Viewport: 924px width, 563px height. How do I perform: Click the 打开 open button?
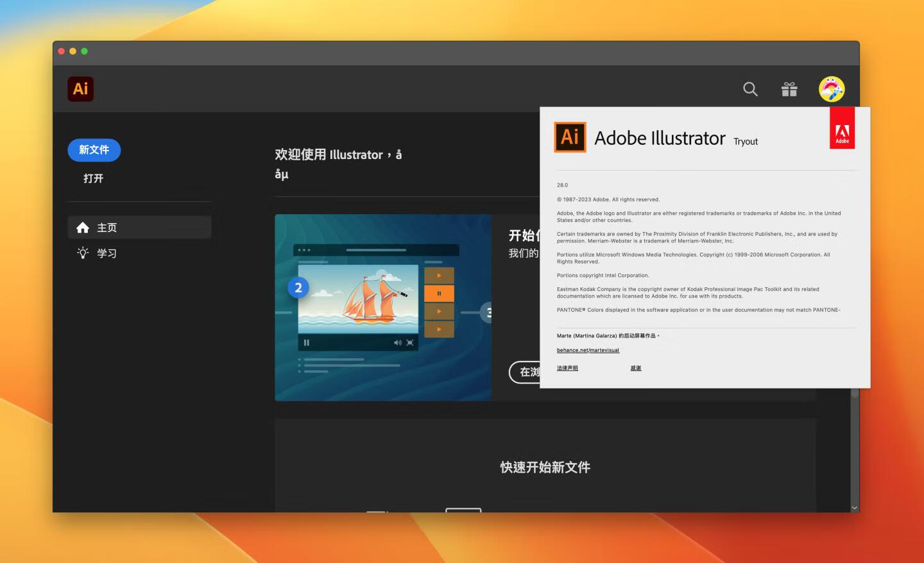coord(93,178)
